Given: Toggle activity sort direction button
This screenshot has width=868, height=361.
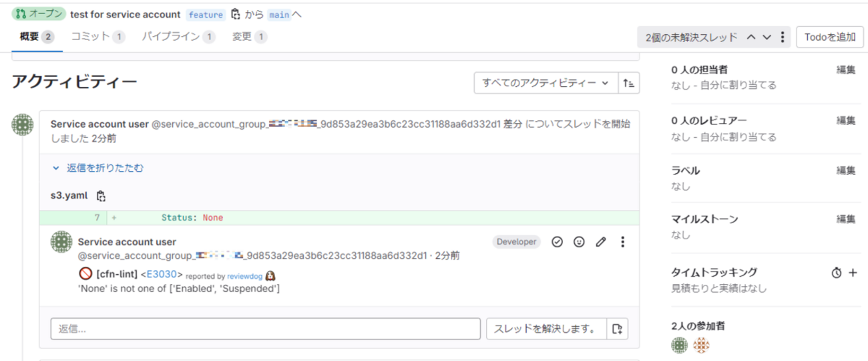Looking at the screenshot, I should [x=629, y=83].
